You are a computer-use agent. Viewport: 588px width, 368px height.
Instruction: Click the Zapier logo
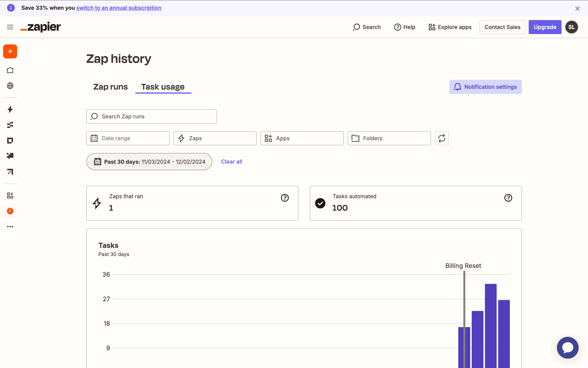pyautogui.click(x=41, y=27)
